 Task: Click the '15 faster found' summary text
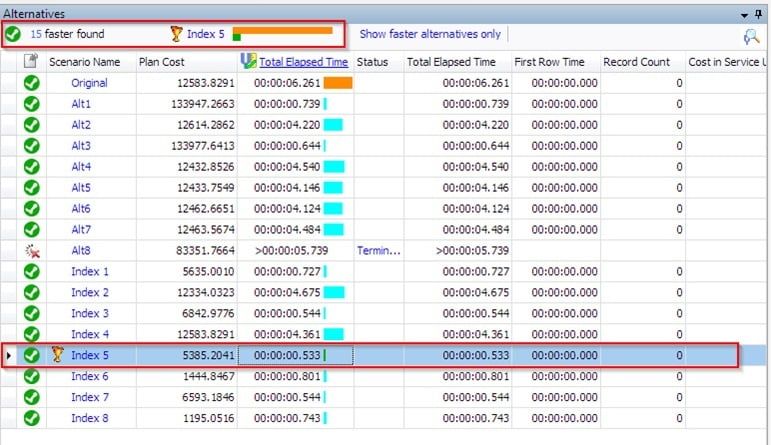(x=67, y=34)
